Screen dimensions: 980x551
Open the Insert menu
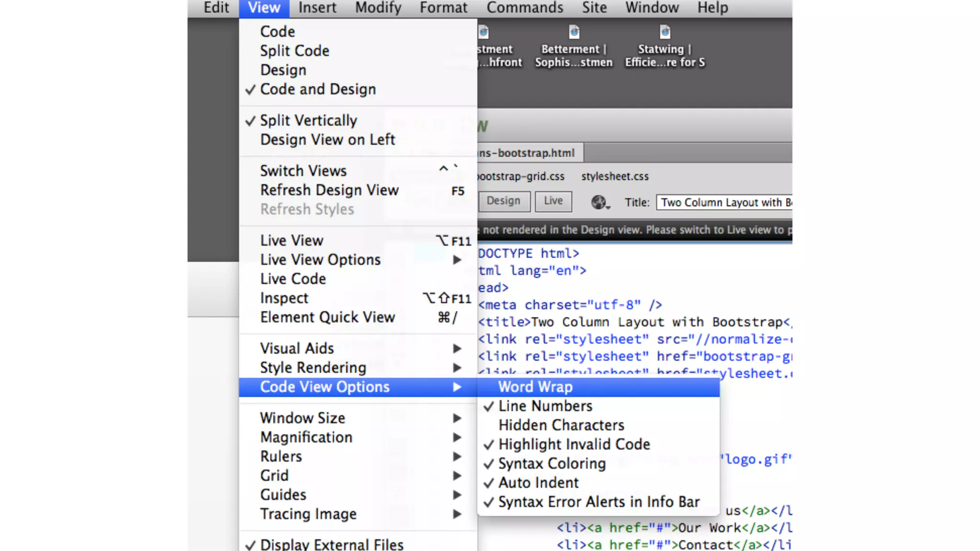317,8
